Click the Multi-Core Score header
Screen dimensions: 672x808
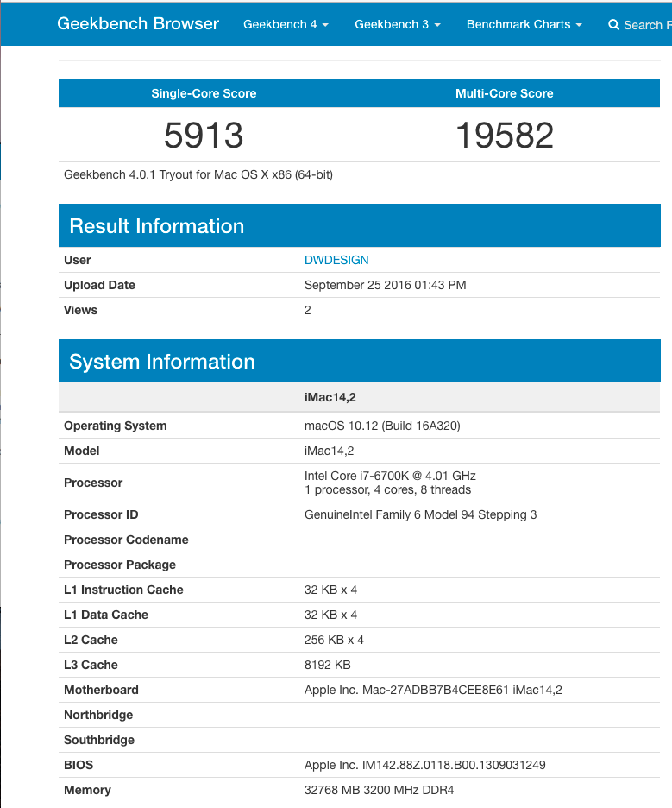504,93
